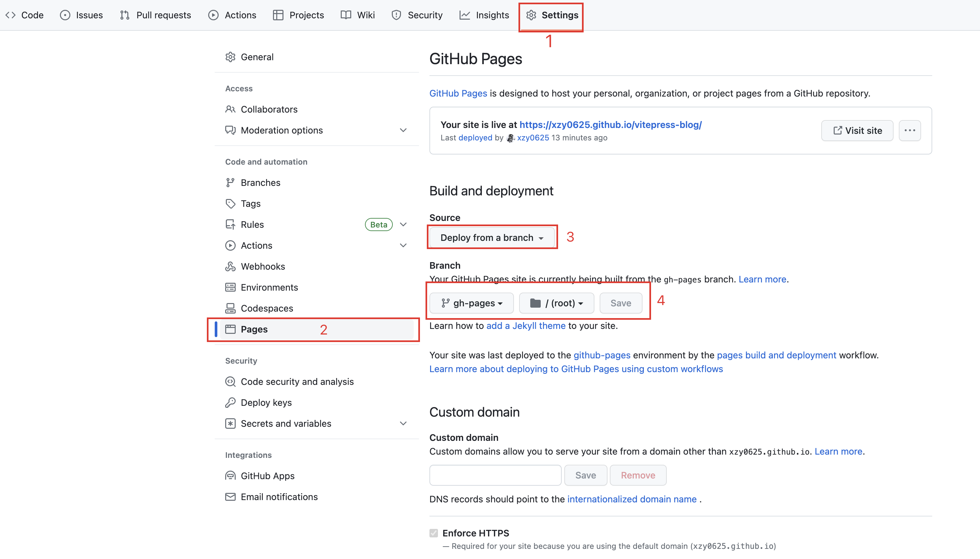Viewport: 980px width, 559px height.
Task: Click Save for the custom domain
Action: pos(585,475)
